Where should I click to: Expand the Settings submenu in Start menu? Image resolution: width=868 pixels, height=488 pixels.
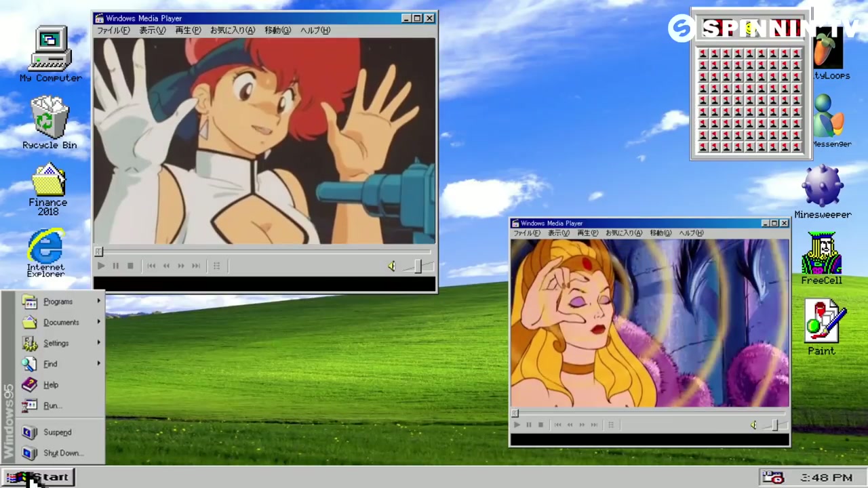click(56, 343)
